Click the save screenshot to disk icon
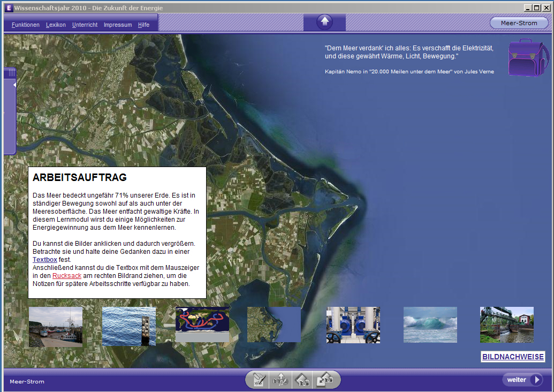The height and width of the screenshot is (392, 554). (x=325, y=380)
